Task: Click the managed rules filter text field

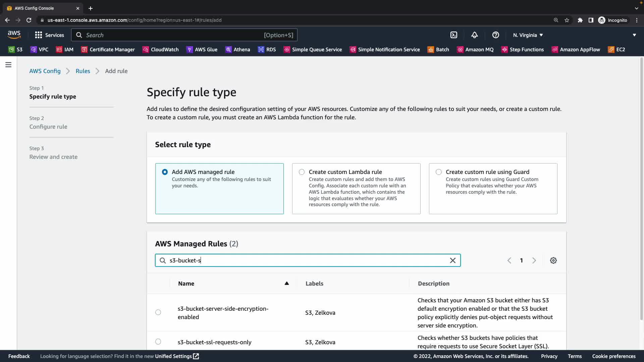Action: click(302, 260)
